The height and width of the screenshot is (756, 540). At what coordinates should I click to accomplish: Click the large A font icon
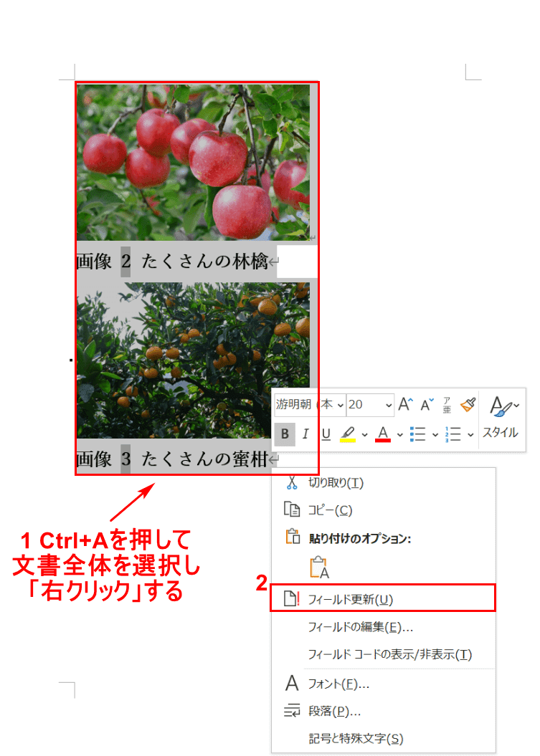click(x=292, y=683)
